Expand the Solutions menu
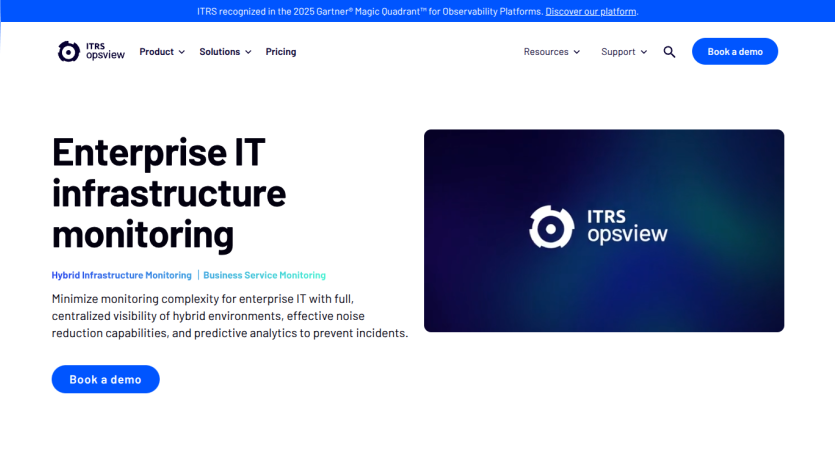Viewport: 835px width, 469px height. [x=225, y=52]
